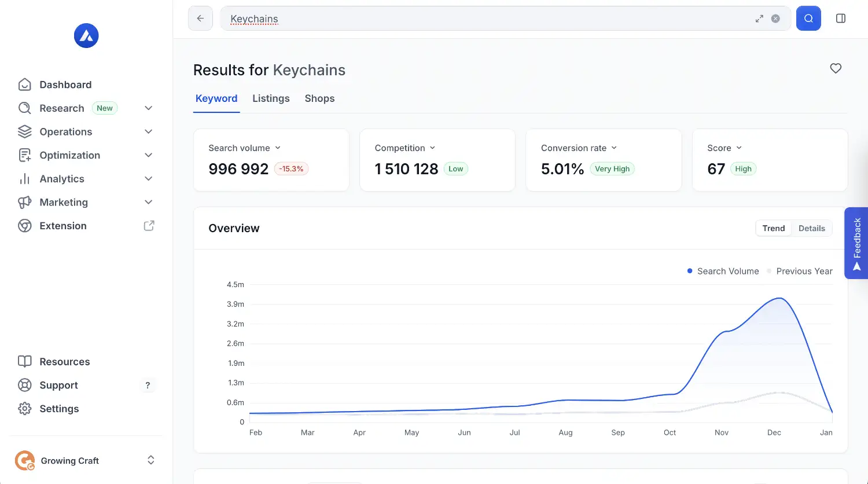This screenshot has height=484, width=868.
Task: Click the Extension Chrome icon
Action: [24, 226]
